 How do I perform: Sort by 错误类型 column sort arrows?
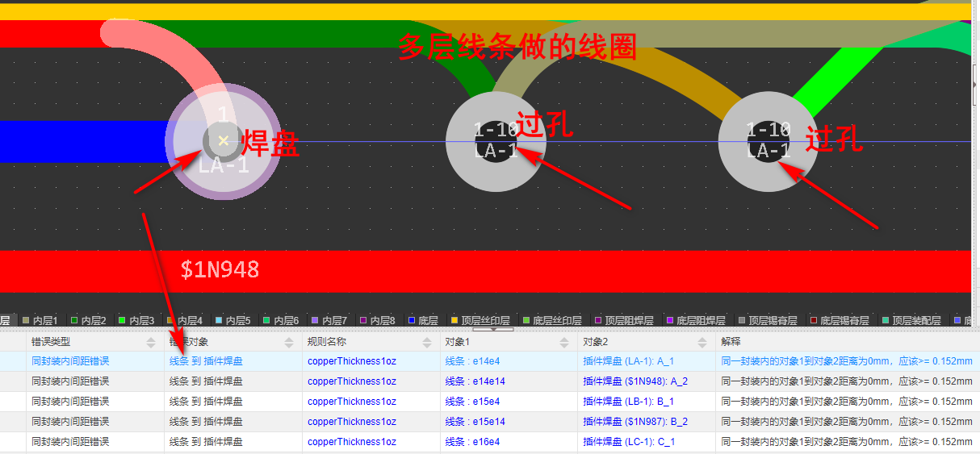(x=152, y=342)
